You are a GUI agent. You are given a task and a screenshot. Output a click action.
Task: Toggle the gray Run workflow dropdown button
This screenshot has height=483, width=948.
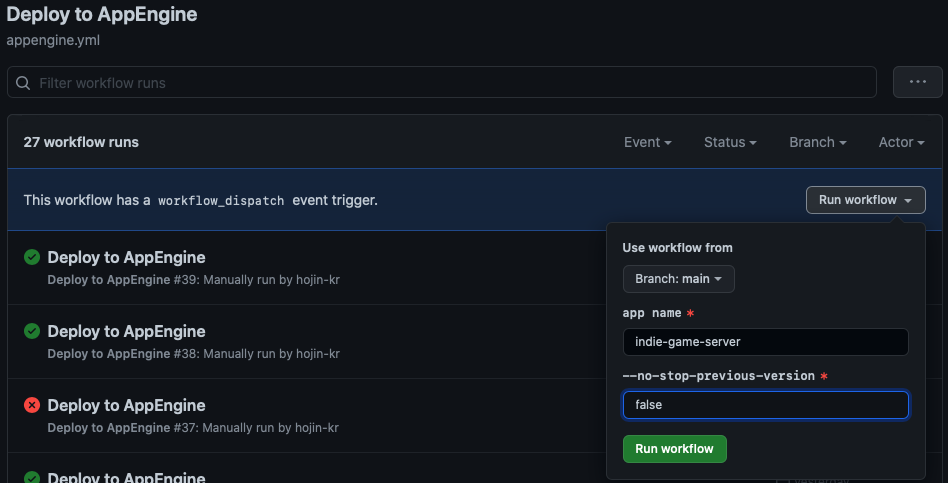(x=865, y=200)
